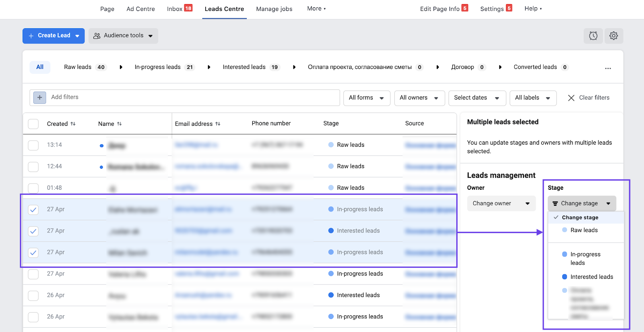Expand the Audience tools dropdown
This screenshot has width=644, height=332.
[123, 36]
